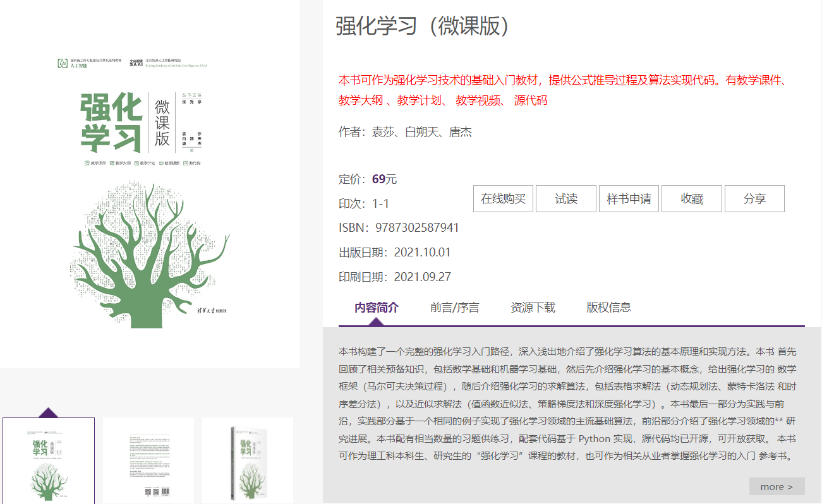Image resolution: width=822 pixels, height=504 pixels.
Task: Click the 人工智能 series logo on cover
Action: [90, 63]
